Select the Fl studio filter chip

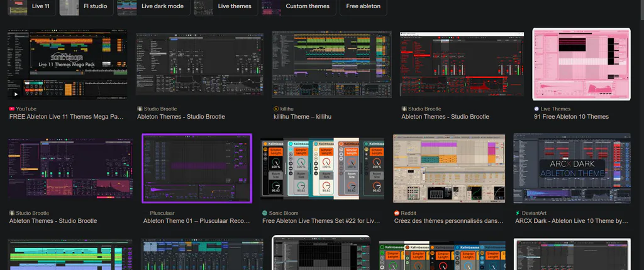coord(86,6)
